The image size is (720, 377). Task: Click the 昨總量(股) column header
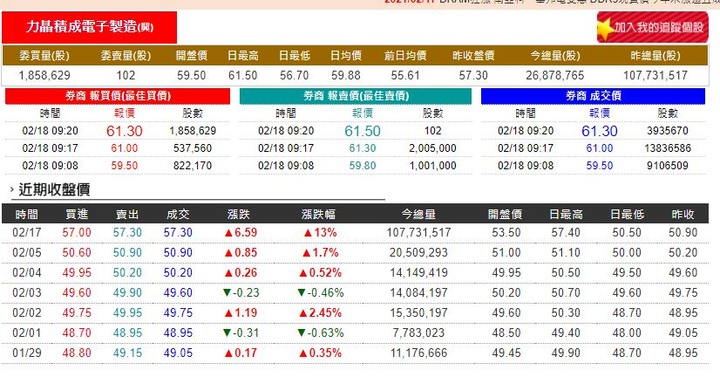click(655, 56)
